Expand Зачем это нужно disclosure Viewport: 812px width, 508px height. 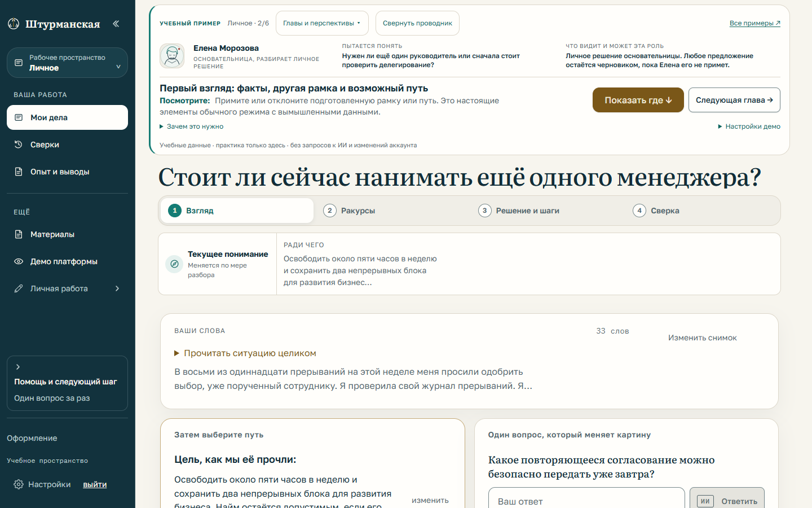pyautogui.click(x=192, y=126)
